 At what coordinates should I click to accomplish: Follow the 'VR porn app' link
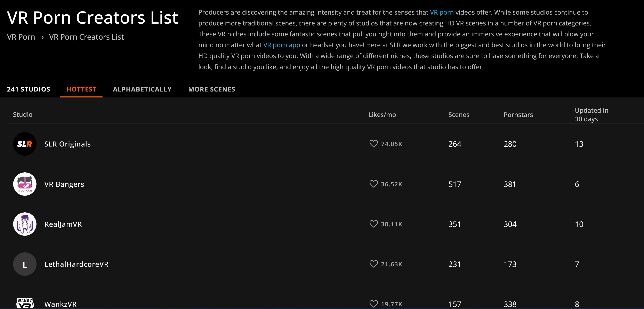282,45
